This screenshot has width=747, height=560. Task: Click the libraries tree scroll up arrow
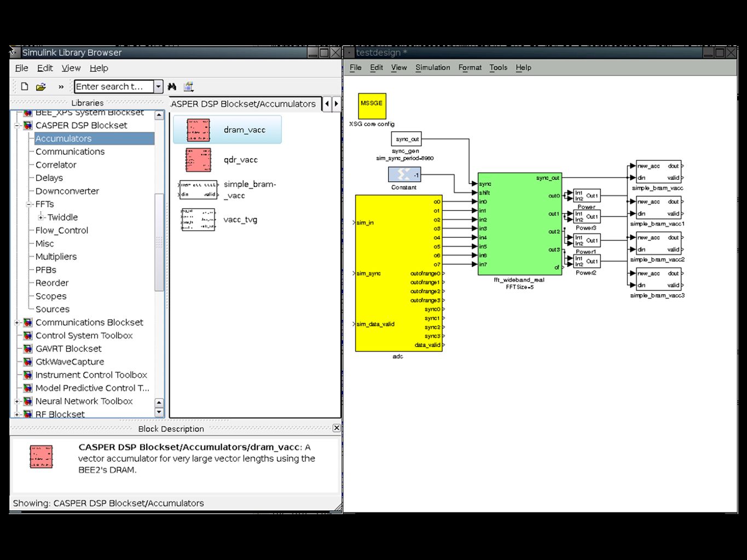pos(159,115)
